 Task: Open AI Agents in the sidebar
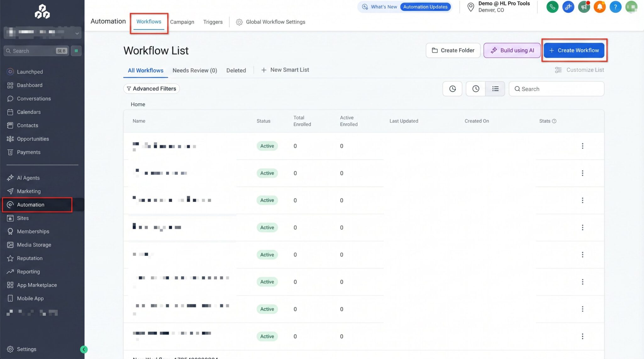28,178
